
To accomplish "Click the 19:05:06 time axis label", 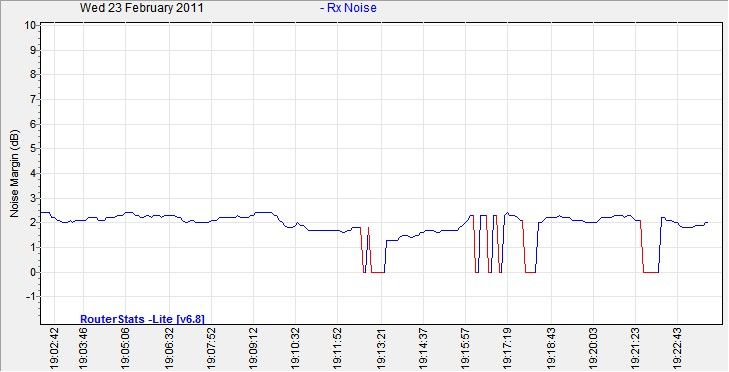I will 126,350.
